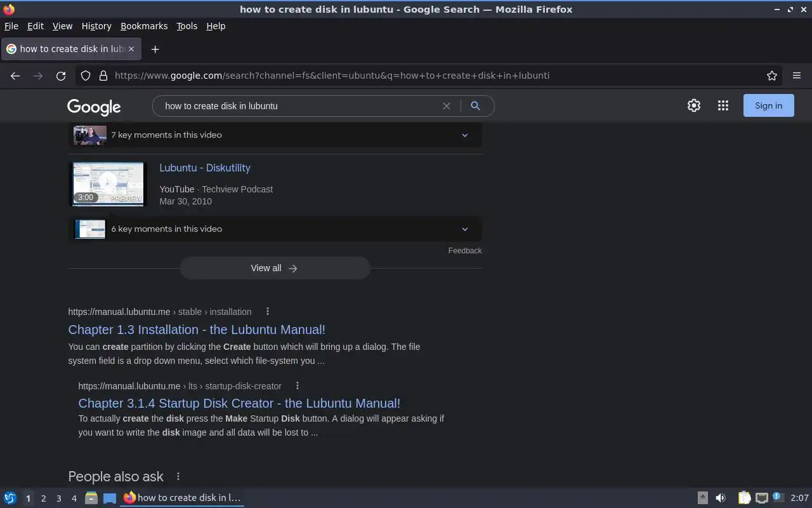Image resolution: width=812 pixels, height=508 pixels.
Task: Open Chapter 3.1.4 Startup Disk Creator link
Action: pos(239,403)
